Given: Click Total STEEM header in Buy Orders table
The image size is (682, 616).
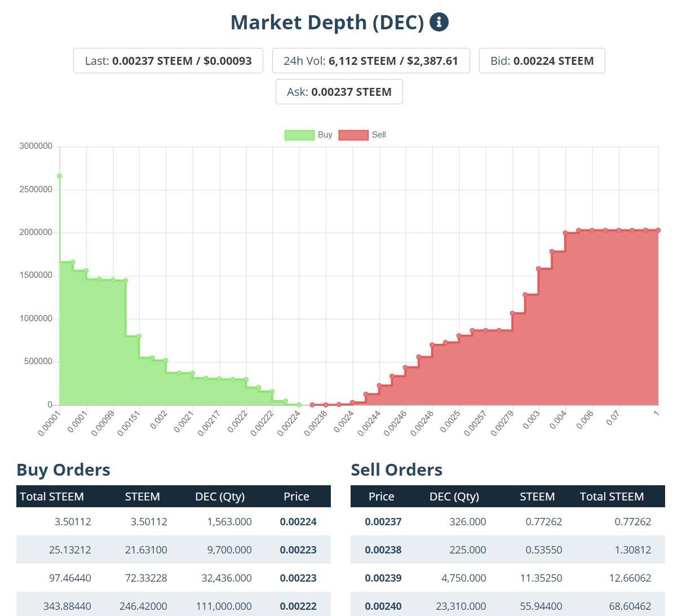Looking at the screenshot, I should [x=52, y=497].
